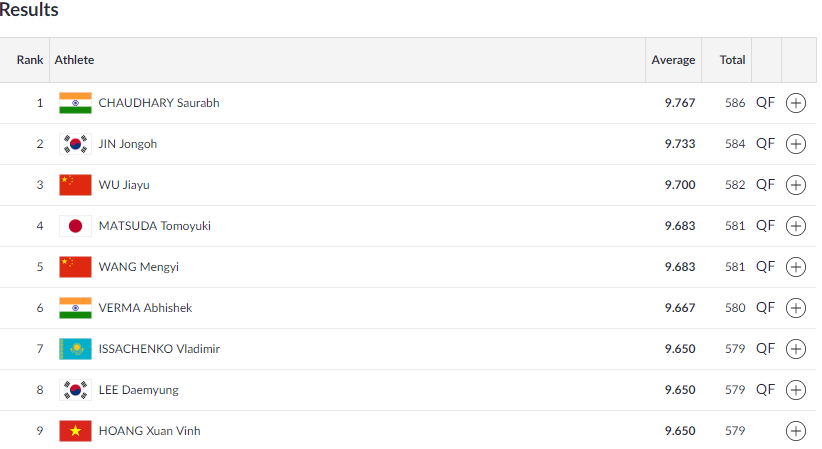Click the China flag beside WU Jiayu

[x=75, y=185]
